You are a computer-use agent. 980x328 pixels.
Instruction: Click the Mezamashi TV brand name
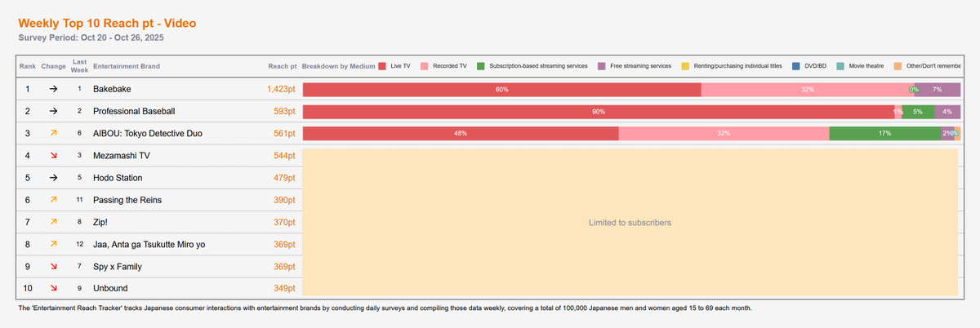tap(122, 156)
